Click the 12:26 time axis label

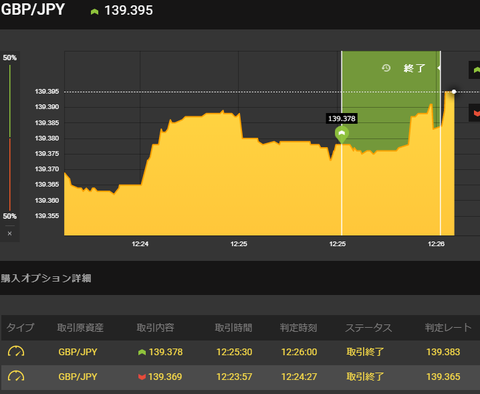coord(436,244)
